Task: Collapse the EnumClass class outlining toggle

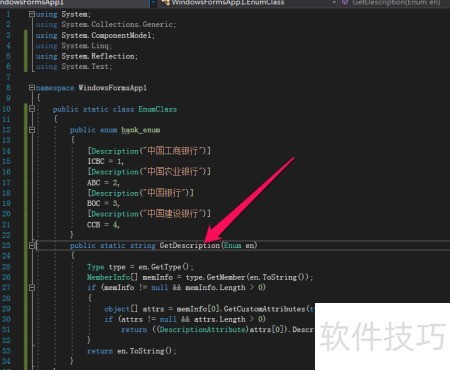Action: (32, 109)
